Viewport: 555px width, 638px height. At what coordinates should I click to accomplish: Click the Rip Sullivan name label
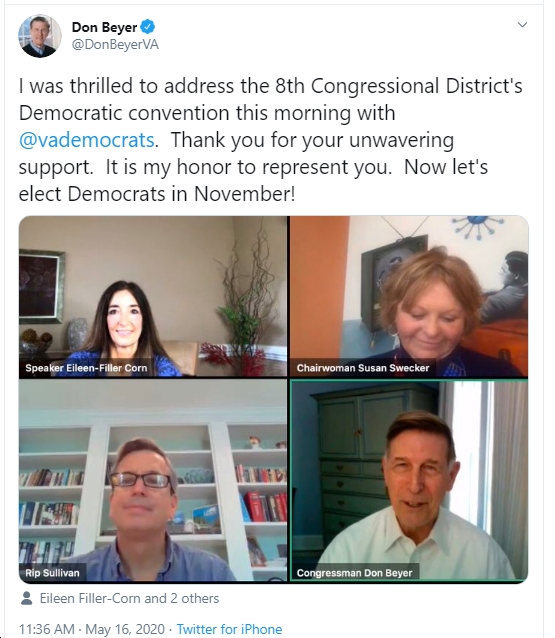(52, 573)
